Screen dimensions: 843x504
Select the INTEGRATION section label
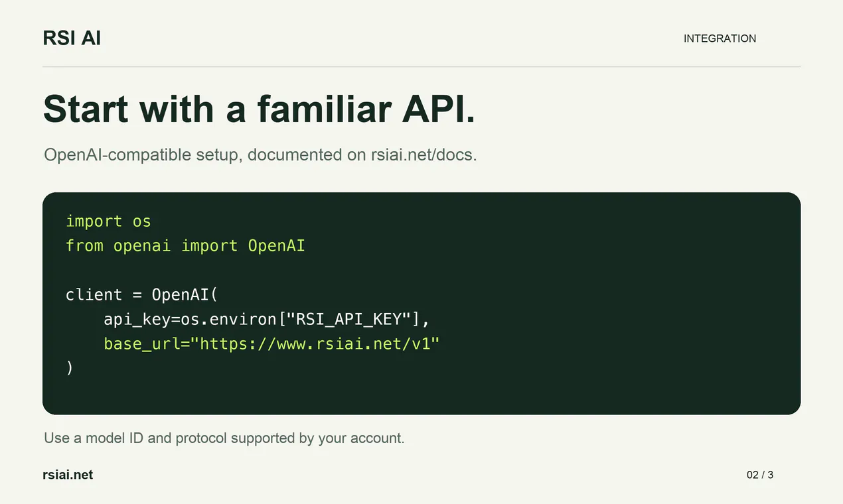pos(720,38)
